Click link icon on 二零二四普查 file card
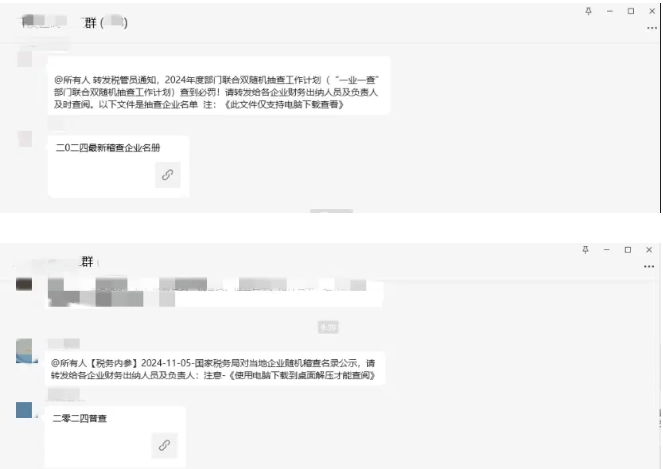 (x=164, y=445)
